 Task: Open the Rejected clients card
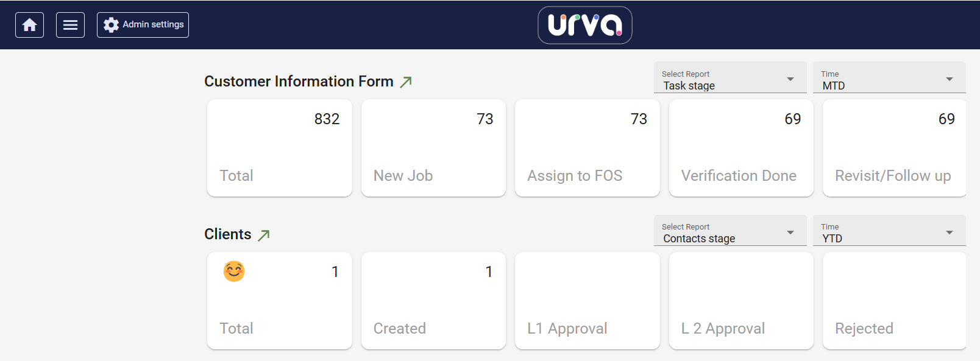point(893,301)
